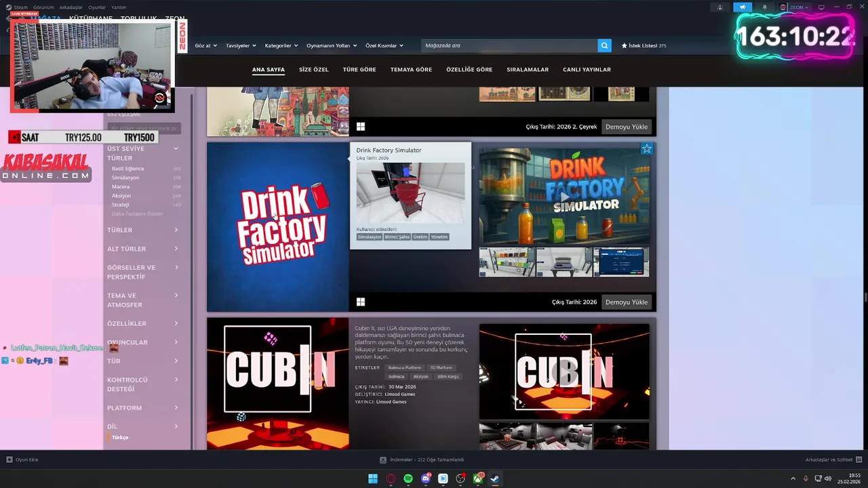This screenshot has height=488, width=868.
Task: Open Discord from the taskbar
Action: [426, 479]
